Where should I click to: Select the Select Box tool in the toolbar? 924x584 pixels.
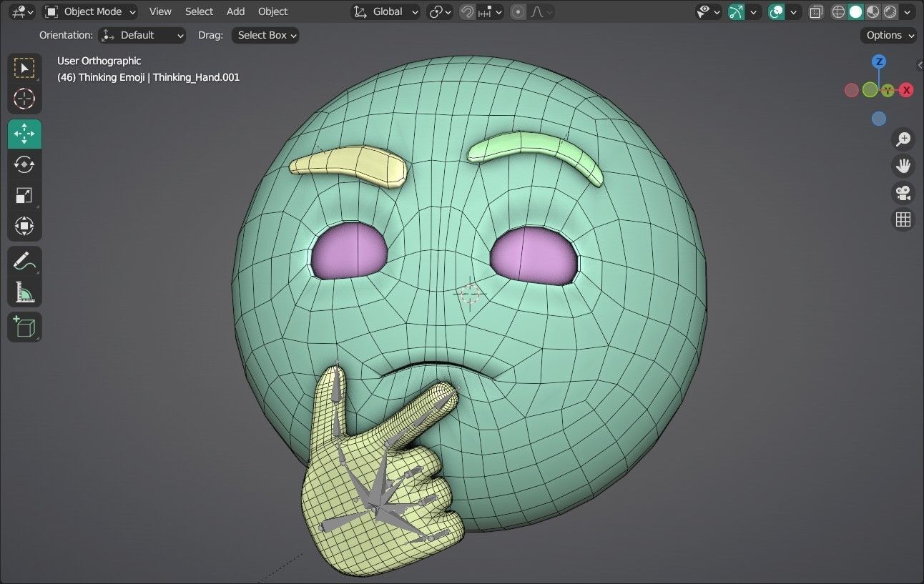24,69
